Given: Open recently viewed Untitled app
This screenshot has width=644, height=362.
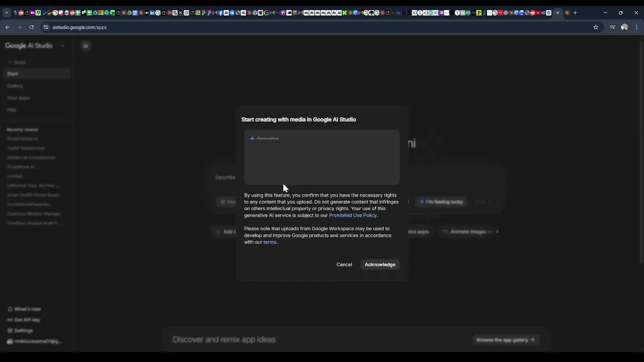Looking at the screenshot, I should (x=15, y=176).
